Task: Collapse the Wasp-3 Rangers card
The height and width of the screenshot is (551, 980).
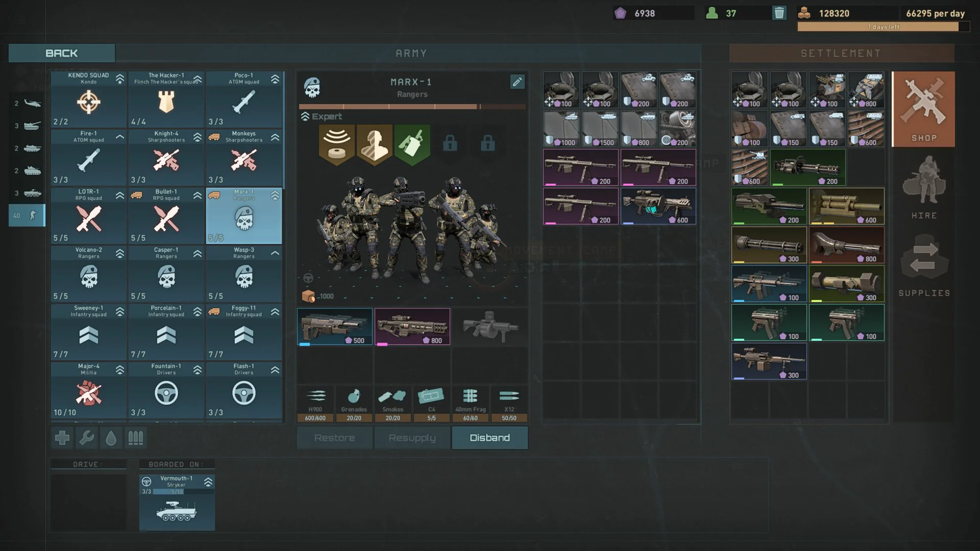Action: coord(275,253)
